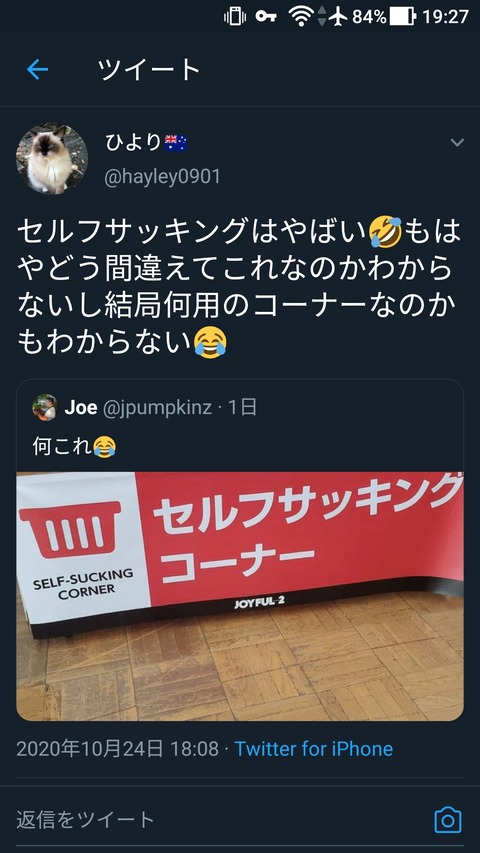Tap the battery indicator icon
480x853 pixels.
402,16
